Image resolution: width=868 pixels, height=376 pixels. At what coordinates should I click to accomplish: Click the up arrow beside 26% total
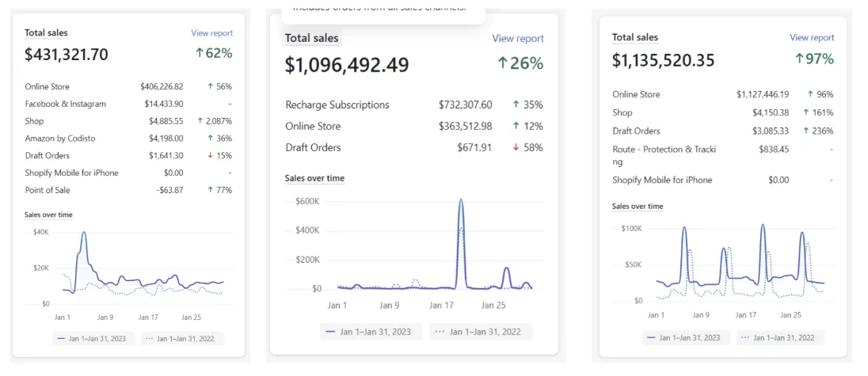(502, 63)
